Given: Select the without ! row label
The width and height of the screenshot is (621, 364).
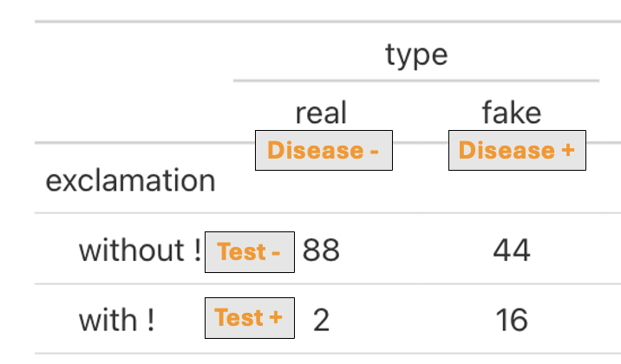Looking at the screenshot, I should (141, 250).
